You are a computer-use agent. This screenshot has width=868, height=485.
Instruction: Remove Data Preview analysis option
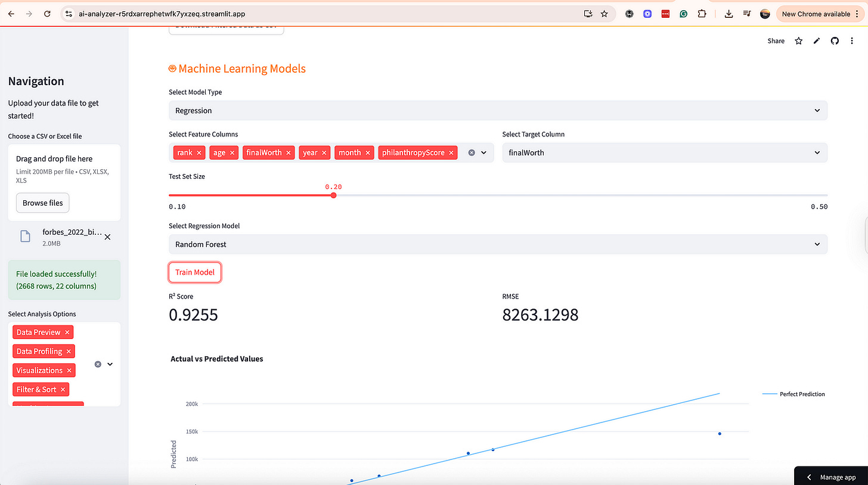coord(67,332)
